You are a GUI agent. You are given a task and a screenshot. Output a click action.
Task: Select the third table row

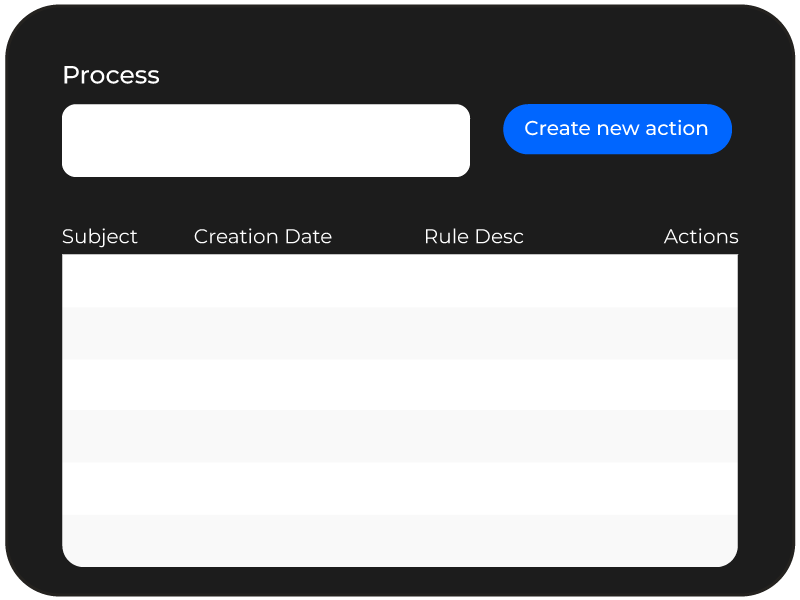[400, 385]
